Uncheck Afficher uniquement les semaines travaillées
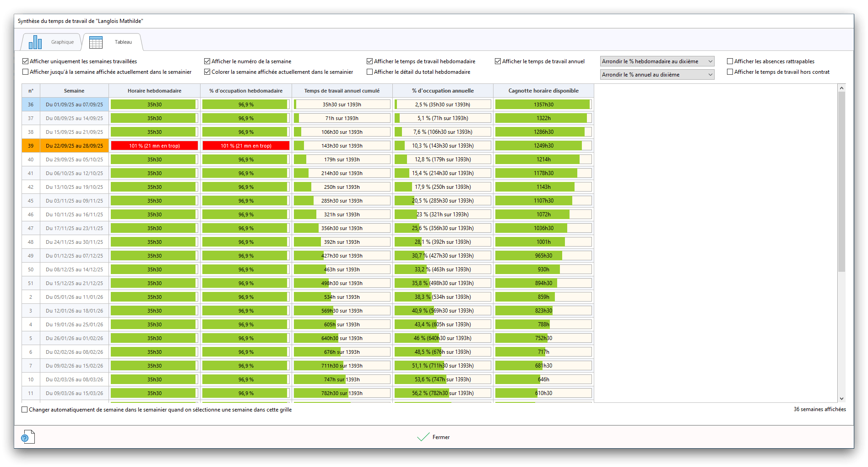The image size is (868, 467). click(x=26, y=61)
